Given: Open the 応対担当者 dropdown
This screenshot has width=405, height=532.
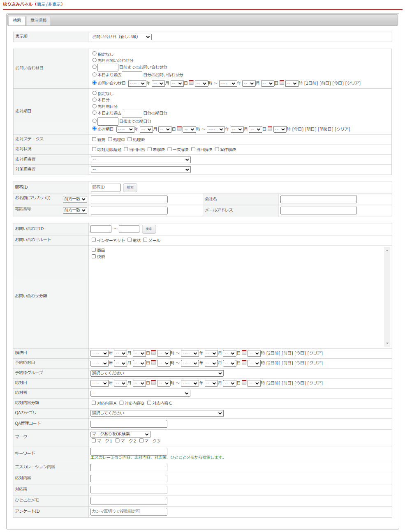Looking at the screenshot, I should 140,159.
